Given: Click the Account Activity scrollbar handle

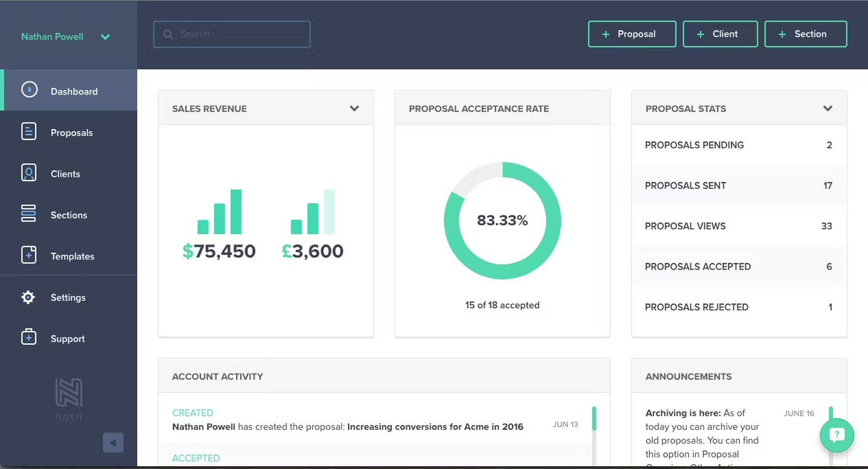Looking at the screenshot, I should coord(594,419).
